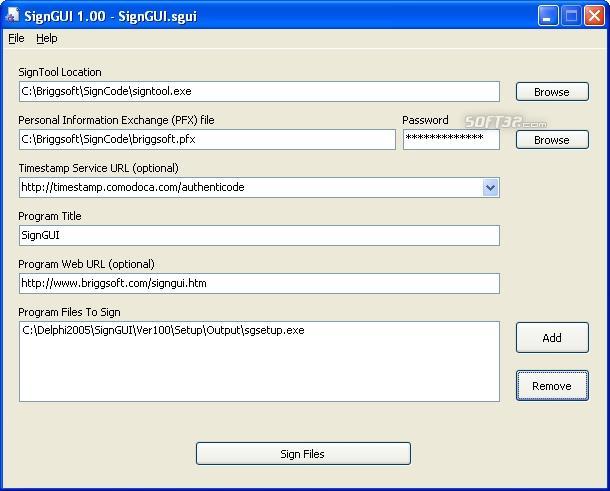Open the File menu
This screenshot has height=491, width=610.
pos(16,38)
